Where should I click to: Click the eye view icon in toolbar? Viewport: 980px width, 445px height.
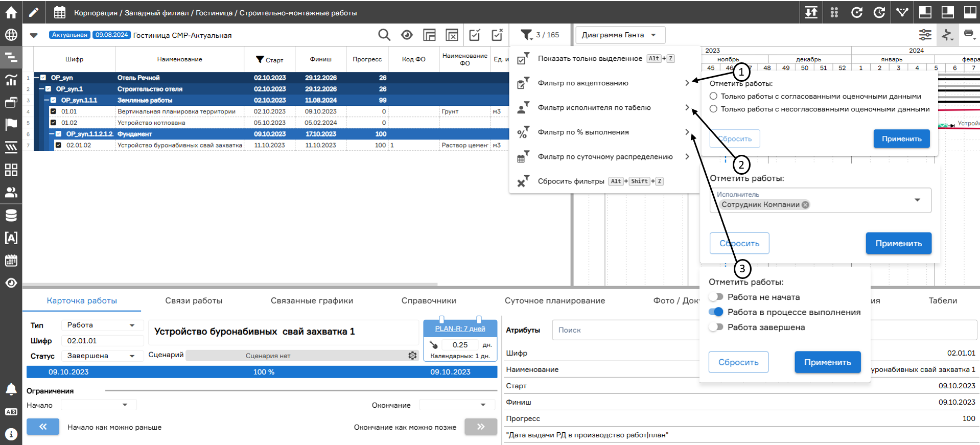click(407, 35)
